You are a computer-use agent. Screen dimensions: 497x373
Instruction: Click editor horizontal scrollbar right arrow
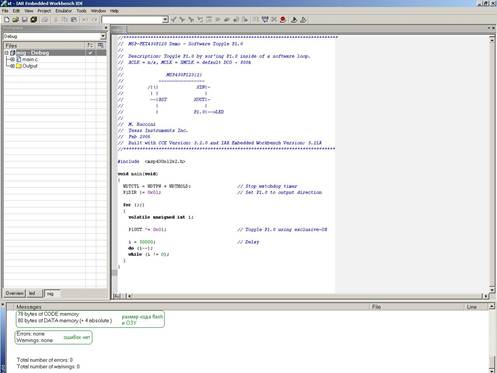486,296
